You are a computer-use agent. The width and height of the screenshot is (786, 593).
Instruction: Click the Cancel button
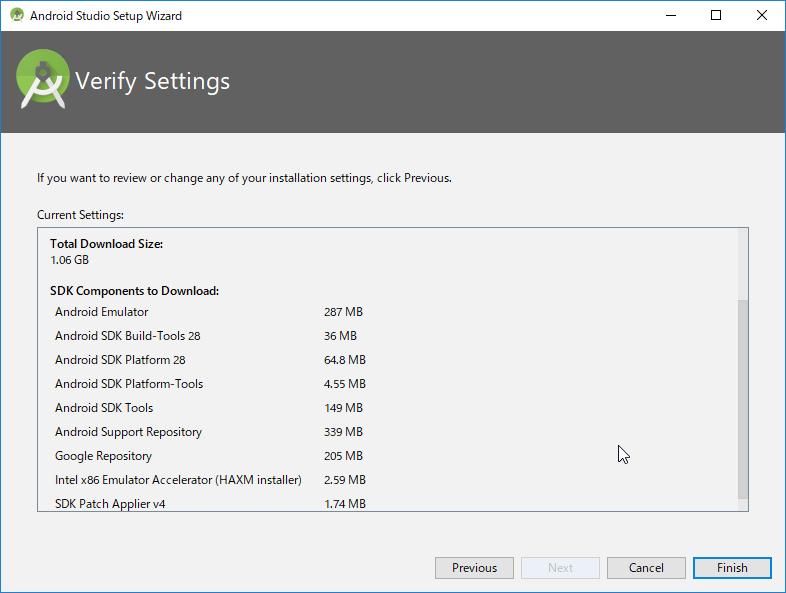click(646, 567)
